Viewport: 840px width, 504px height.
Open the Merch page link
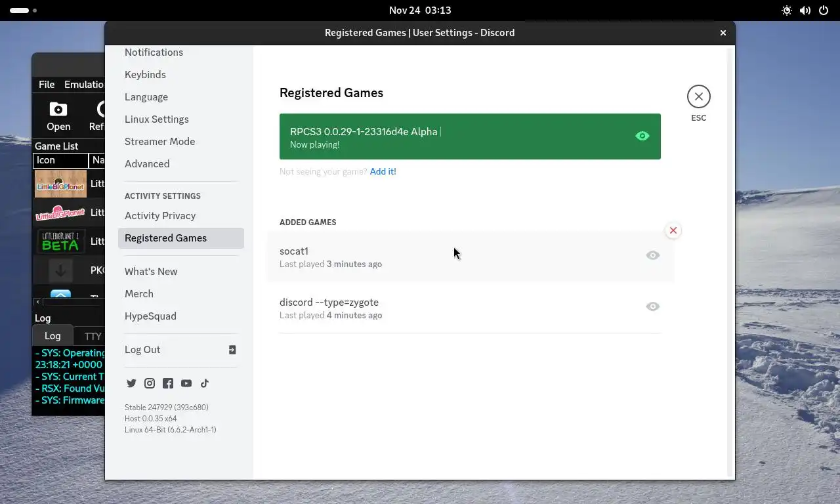point(139,294)
